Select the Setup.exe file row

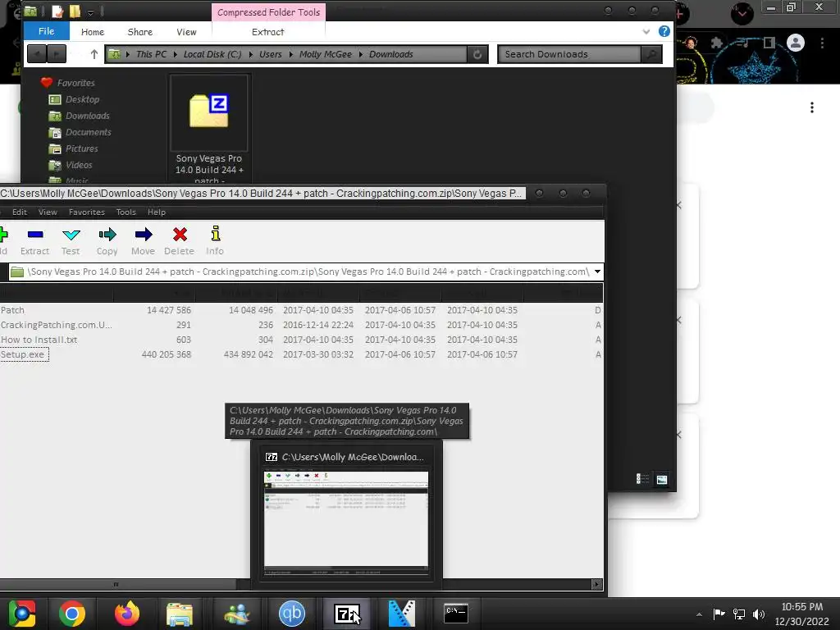click(301, 354)
